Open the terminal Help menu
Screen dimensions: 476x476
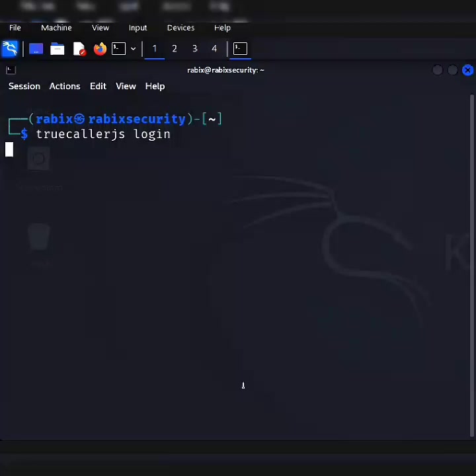[155, 86]
